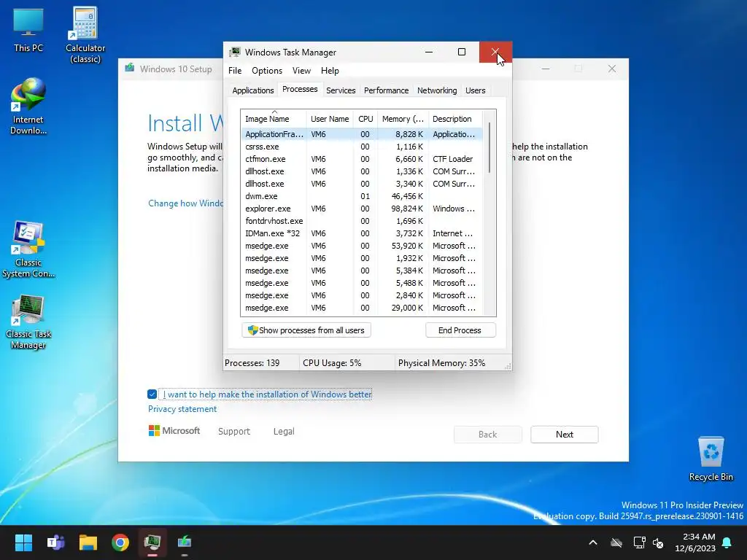Open Microsoft Teams from taskbar
The height and width of the screenshot is (560, 747).
55,542
